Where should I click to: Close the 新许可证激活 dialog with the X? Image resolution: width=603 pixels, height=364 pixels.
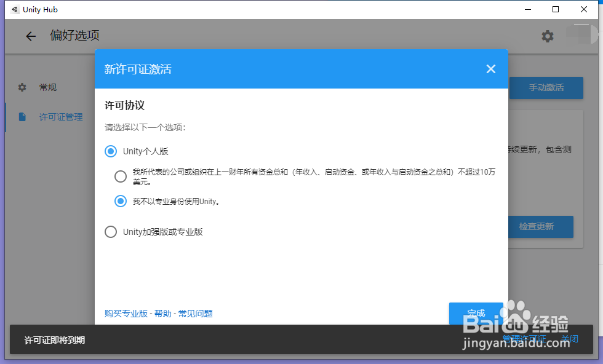[491, 69]
